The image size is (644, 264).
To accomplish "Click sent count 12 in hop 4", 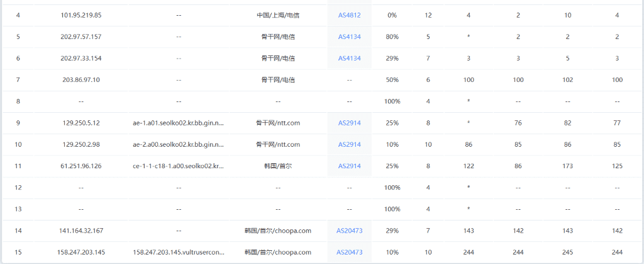I will [x=428, y=15].
